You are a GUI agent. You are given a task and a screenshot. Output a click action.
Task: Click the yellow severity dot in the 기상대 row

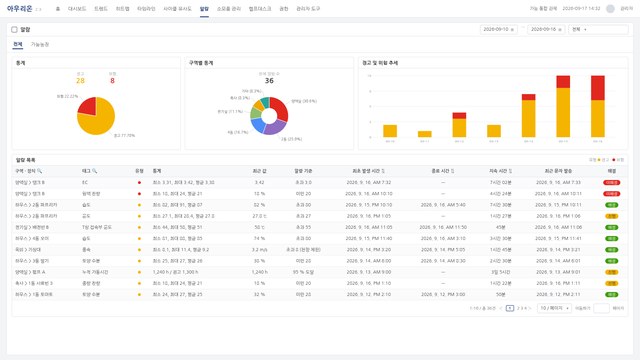point(139,249)
